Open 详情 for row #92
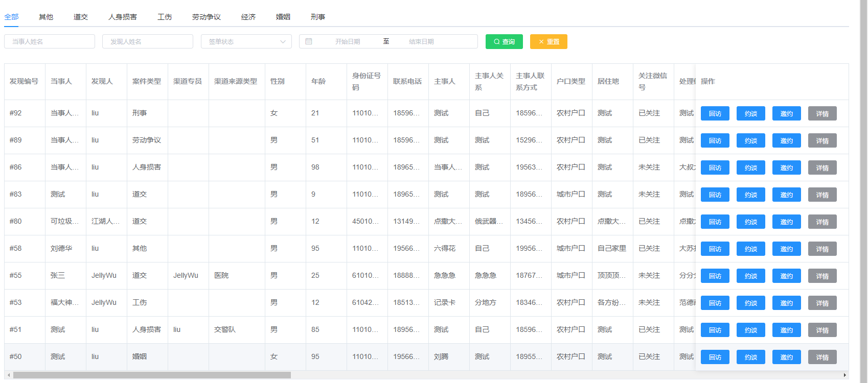 pos(823,113)
